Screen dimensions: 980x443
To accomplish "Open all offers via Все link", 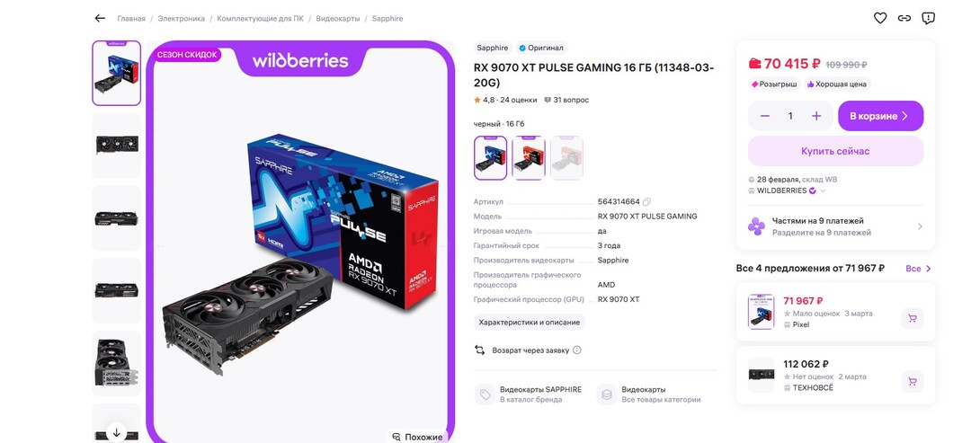I will tap(918, 268).
